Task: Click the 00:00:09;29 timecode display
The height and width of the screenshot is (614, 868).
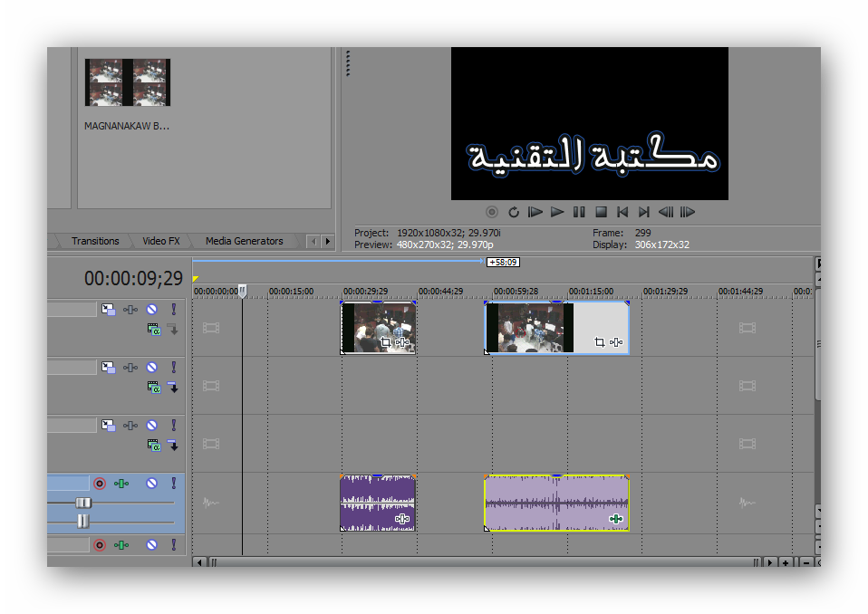Action: click(133, 278)
